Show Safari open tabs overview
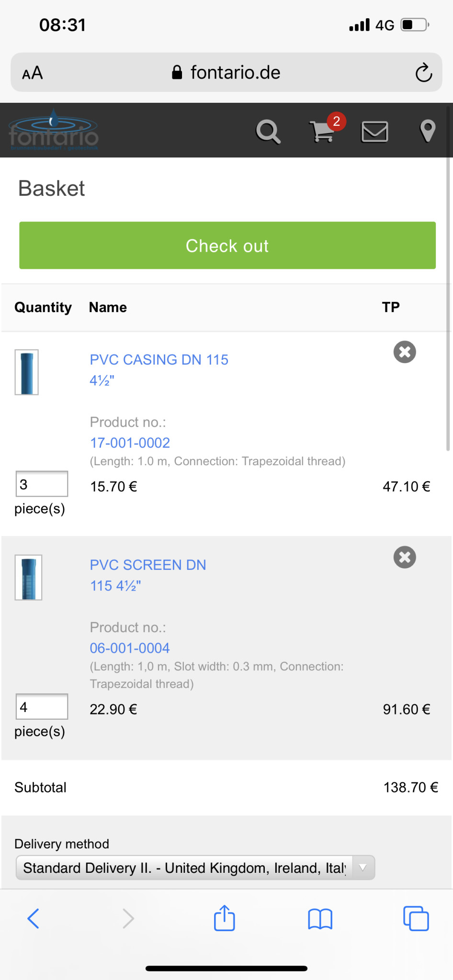Image resolution: width=453 pixels, height=980 pixels. (x=416, y=918)
